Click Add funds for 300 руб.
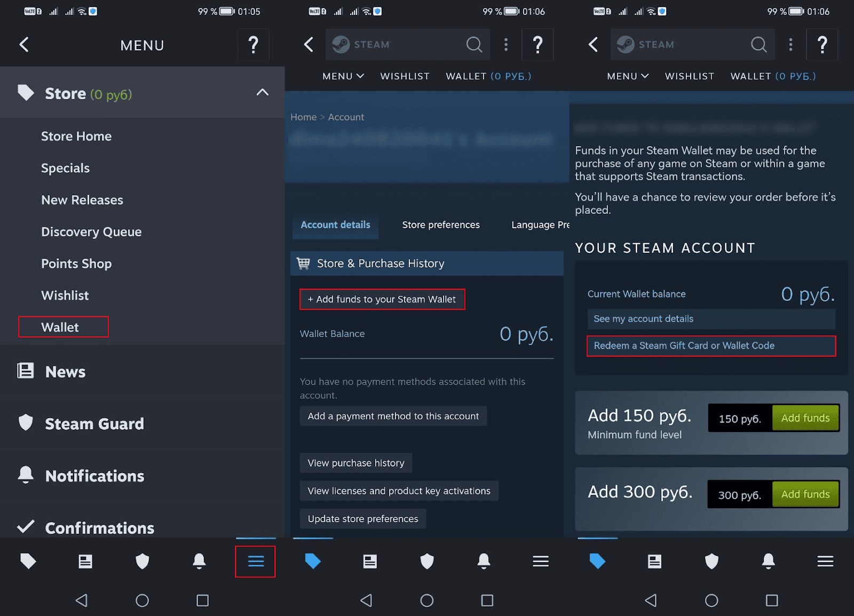The image size is (854, 616). pos(805,494)
